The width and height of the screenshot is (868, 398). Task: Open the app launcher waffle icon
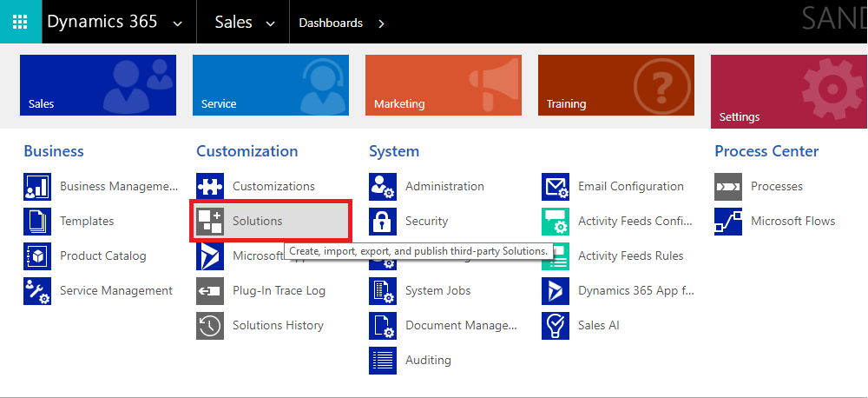pos(20,22)
